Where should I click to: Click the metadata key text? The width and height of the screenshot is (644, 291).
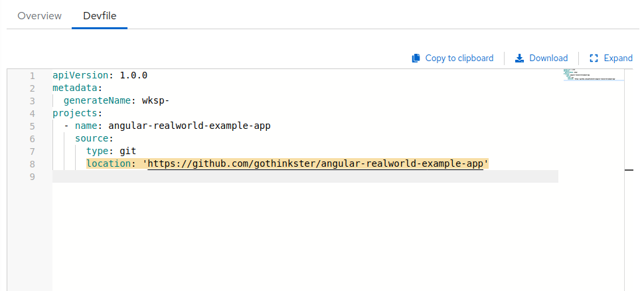(x=74, y=88)
